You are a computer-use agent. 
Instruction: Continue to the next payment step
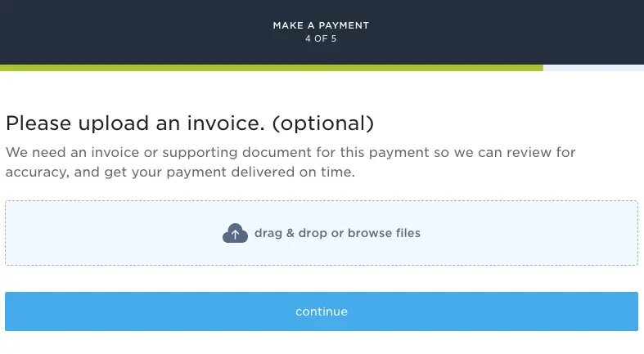tap(322, 311)
